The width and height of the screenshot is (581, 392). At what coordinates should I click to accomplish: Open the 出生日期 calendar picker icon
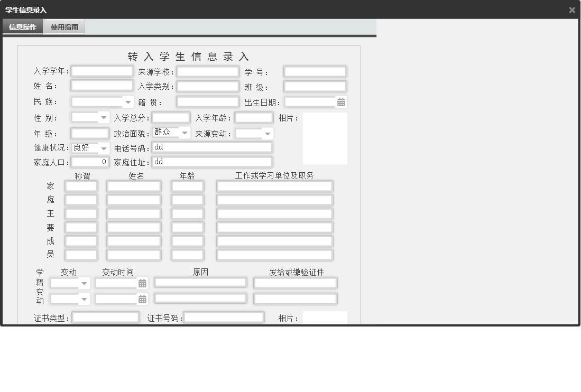pyautogui.click(x=341, y=102)
